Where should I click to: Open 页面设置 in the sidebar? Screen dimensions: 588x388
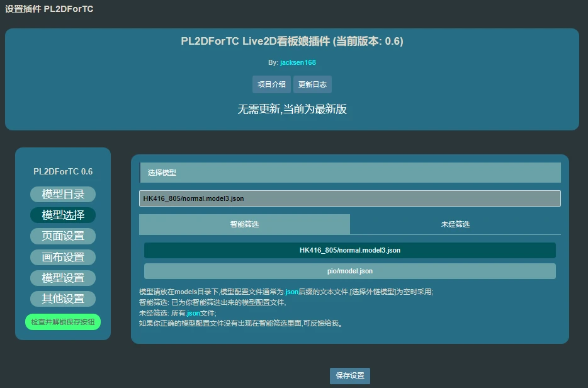pos(63,236)
